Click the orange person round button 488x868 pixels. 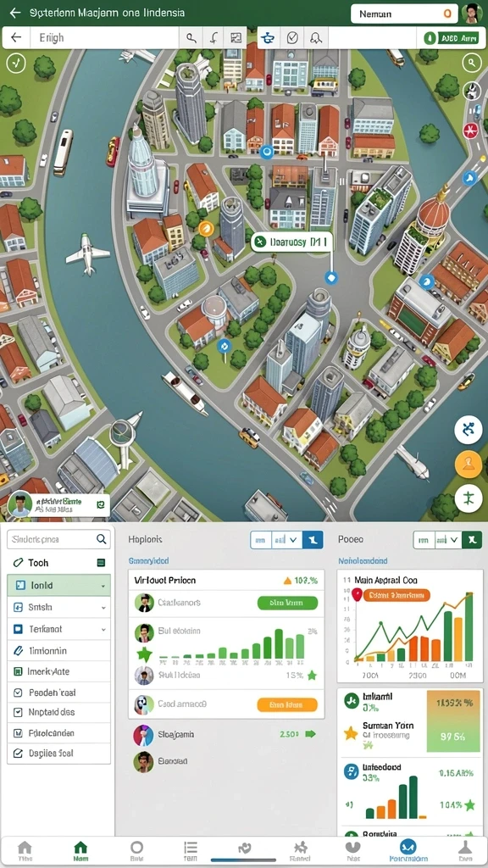point(468,465)
